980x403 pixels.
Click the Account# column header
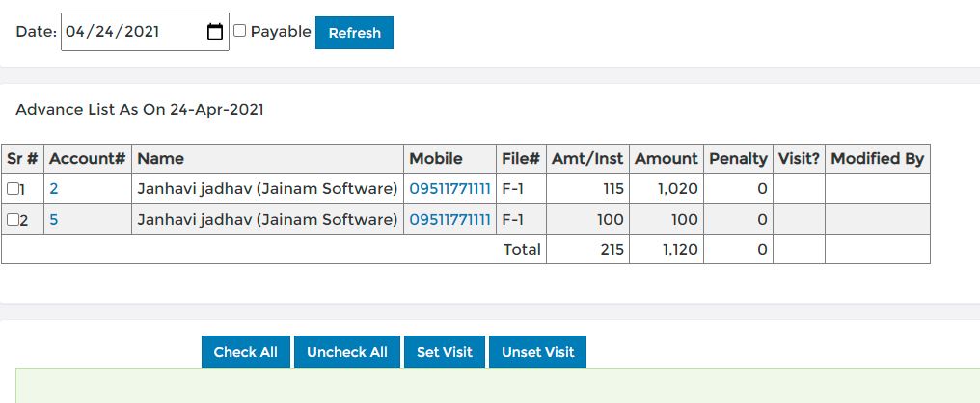click(88, 159)
